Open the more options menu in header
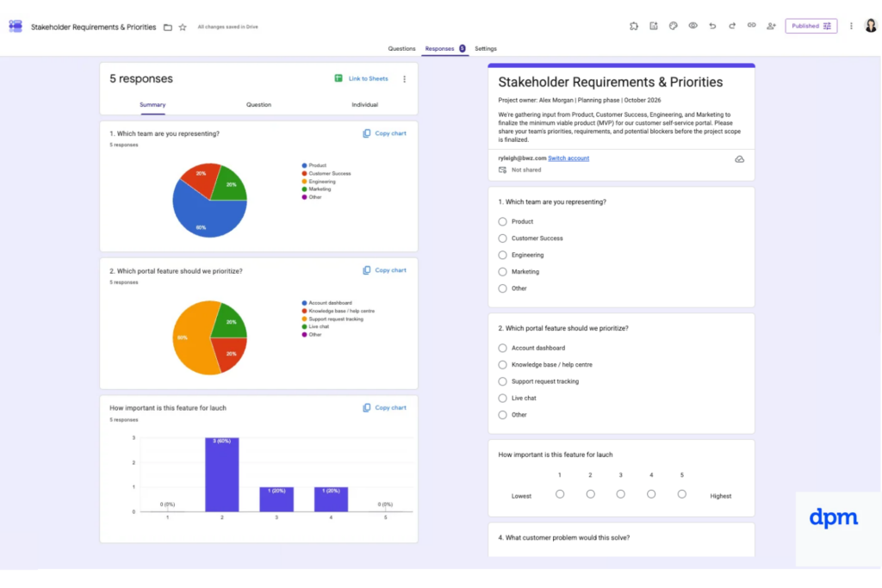This screenshot has height=588, width=882. [x=851, y=26]
